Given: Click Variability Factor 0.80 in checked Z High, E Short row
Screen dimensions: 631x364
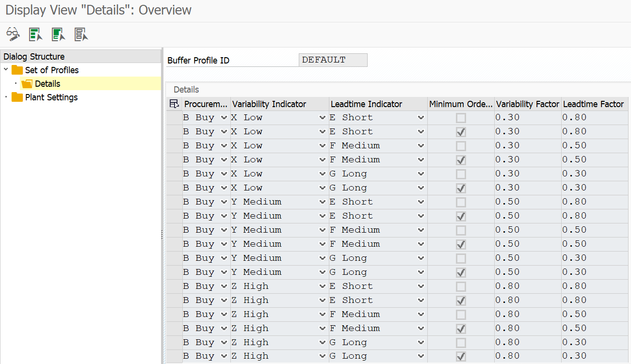Looking at the screenshot, I should pos(528,301).
